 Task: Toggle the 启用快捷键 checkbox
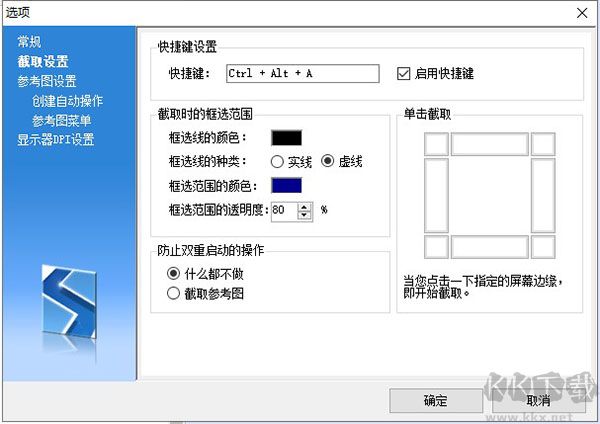(403, 73)
